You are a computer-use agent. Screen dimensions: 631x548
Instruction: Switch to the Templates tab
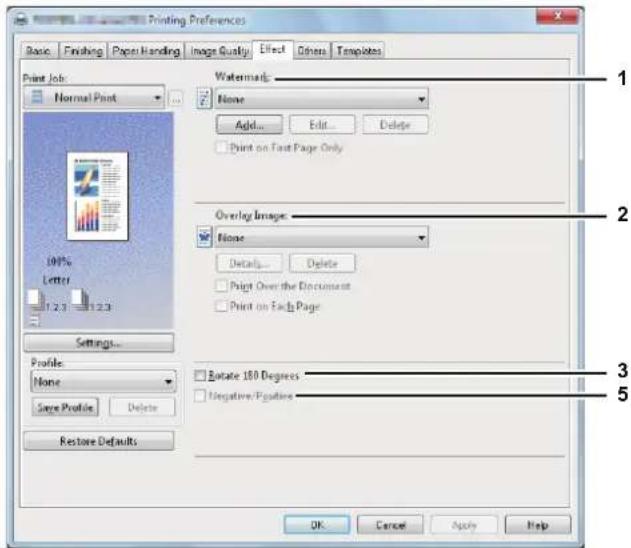[359, 51]
